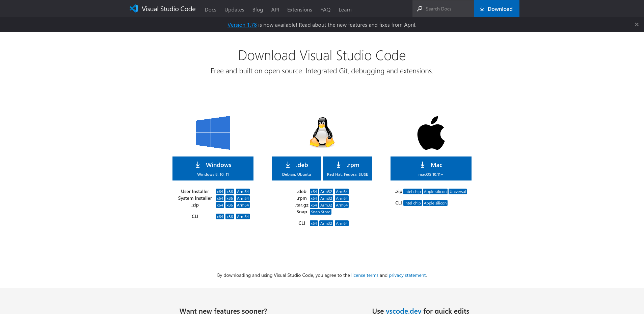The height and width of the screenshot is (314, 644).
Task: Download the .rpm package for Red Hat
Action: [x=347, y=168]
